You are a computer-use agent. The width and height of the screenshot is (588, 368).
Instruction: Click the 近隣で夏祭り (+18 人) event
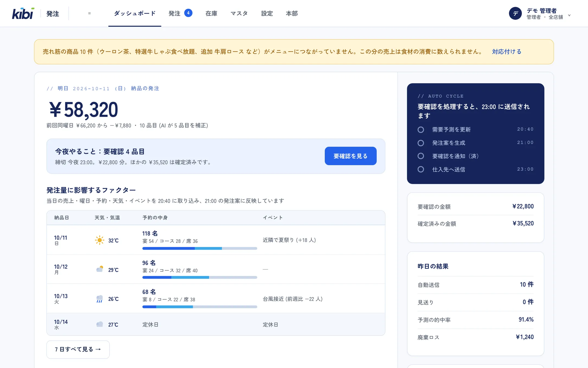289,240
